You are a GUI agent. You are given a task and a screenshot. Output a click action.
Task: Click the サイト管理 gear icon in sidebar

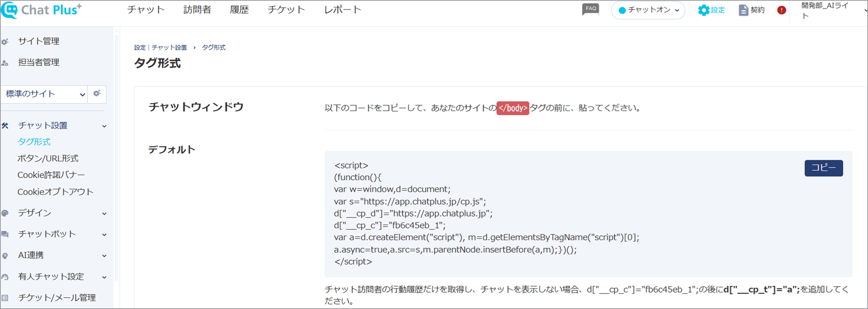tap(5, 42)
